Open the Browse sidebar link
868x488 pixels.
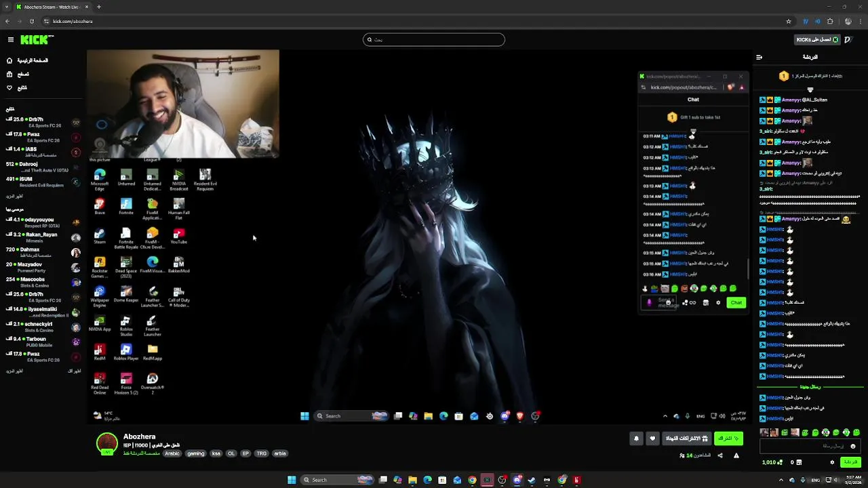[x=18, y=74]
